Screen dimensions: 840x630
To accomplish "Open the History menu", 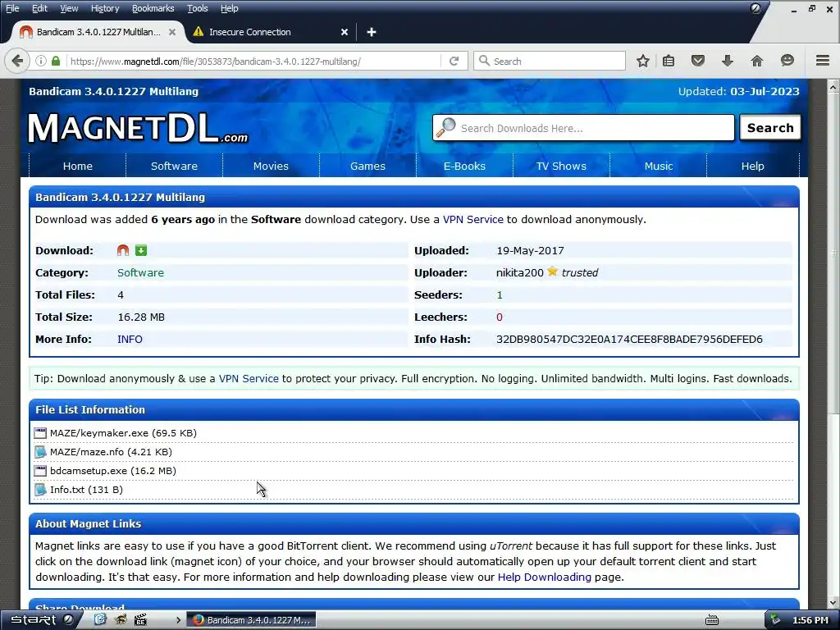I will tap(105, 8).
